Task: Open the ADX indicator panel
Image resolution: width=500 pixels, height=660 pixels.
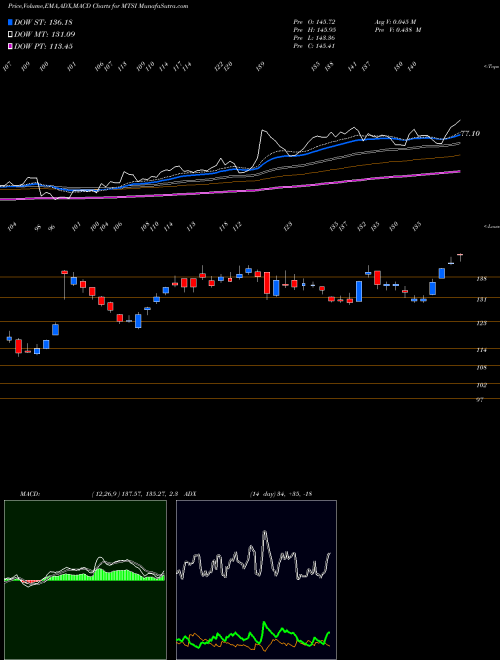Action: (x=256, y=580)
